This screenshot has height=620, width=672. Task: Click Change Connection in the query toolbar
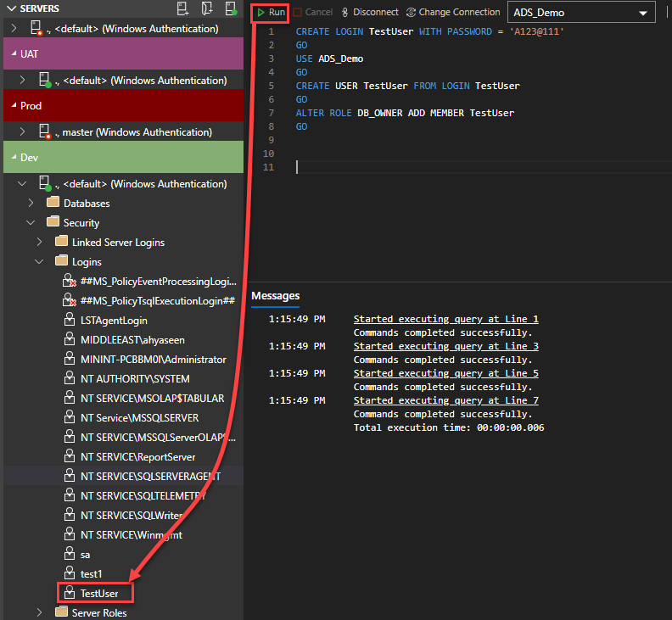(x=453, y=13)
